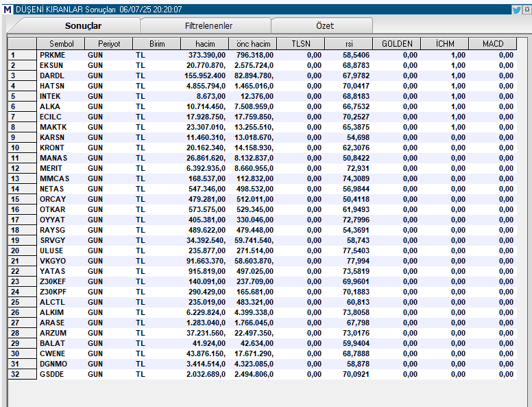
Task: Close the Düşeni Kıranlar results window
Action: coord(527,10)
